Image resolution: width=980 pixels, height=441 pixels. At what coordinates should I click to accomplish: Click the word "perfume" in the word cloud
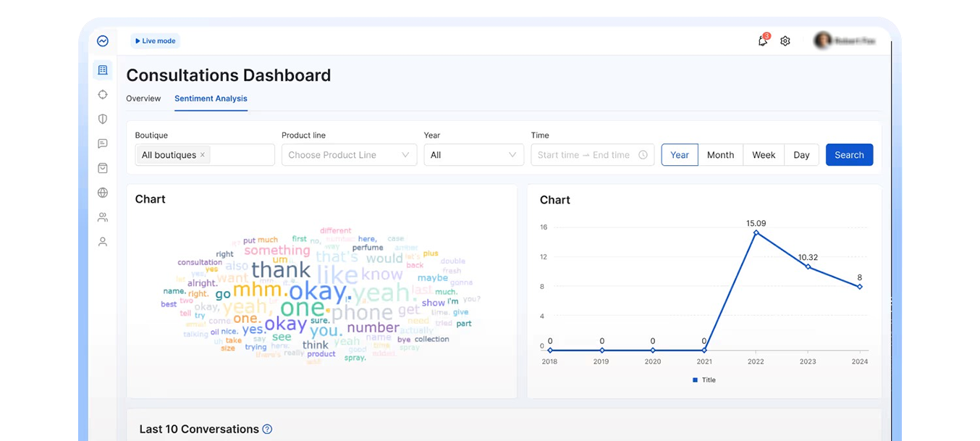point(368,248)
